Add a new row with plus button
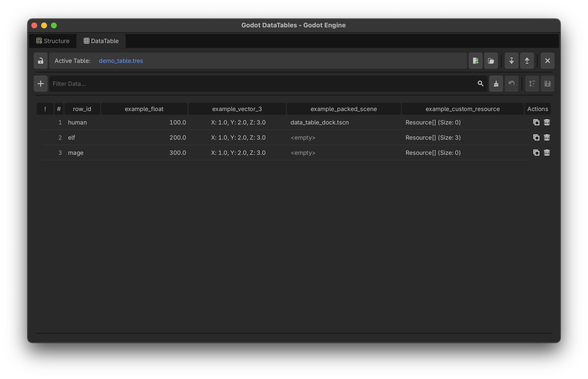The width and height of the screenshot is (588, 379). [x=41, y=84]
